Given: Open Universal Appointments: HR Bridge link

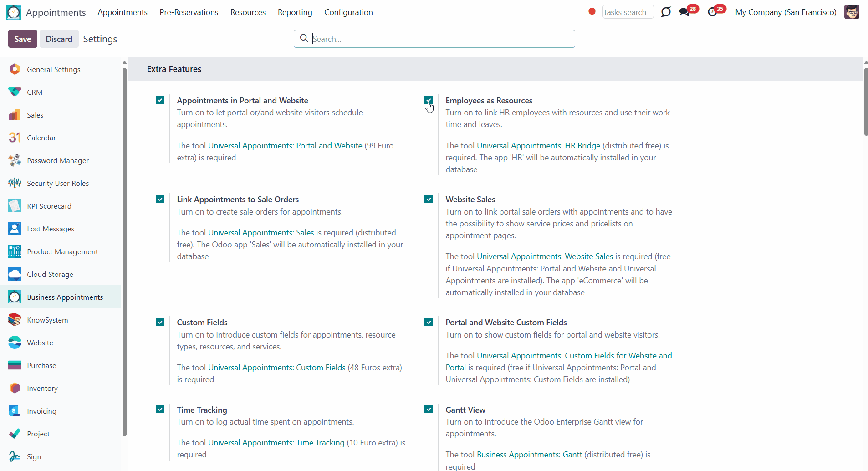Looking at the screenshot, I should [x=538, y=146].
